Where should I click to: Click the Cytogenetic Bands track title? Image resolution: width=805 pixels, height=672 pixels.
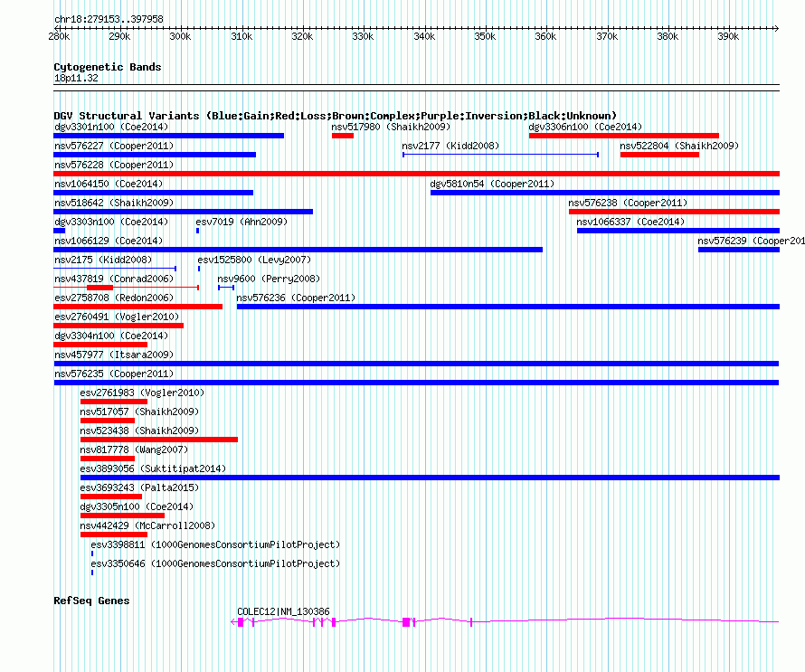(108, 67)
